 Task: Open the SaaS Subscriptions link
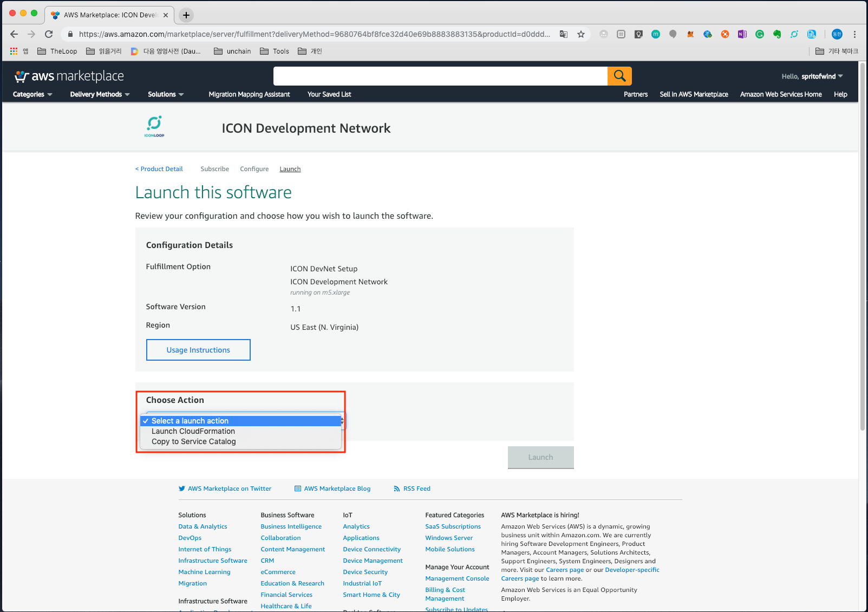pyautogui.click(x=453, y=526)
